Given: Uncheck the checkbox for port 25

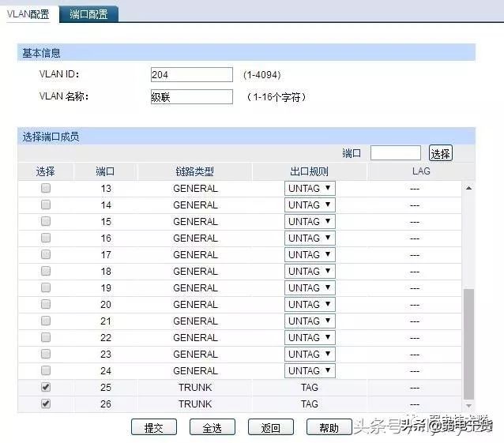Looking at the screenshot, I should [x=46, y=387].
